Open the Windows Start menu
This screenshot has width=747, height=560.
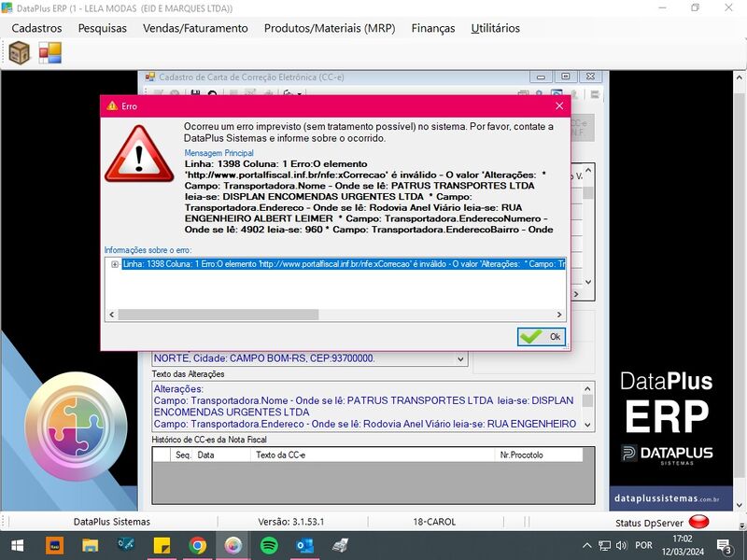(x=17, y=546)
